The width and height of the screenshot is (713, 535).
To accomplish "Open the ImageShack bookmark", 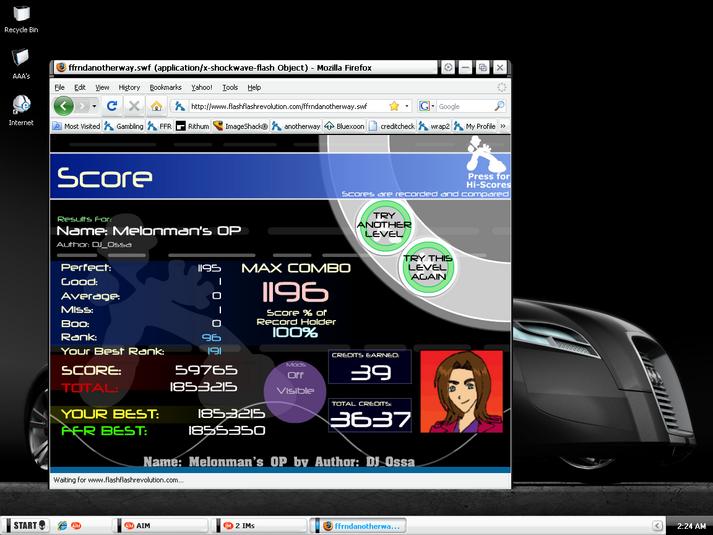I will pos(241,126).
